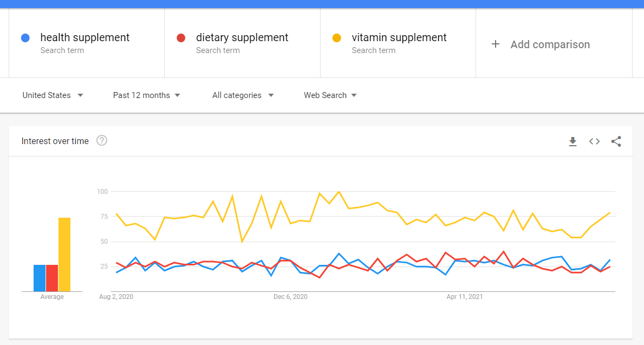
Task: Click the plus icon beside Add comparison
Action: [496, 44]
